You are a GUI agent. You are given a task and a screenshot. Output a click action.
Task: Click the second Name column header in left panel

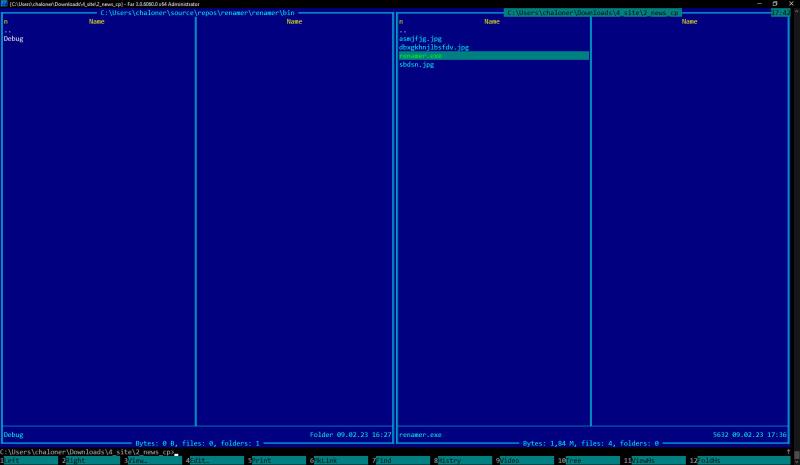[294, 21]
